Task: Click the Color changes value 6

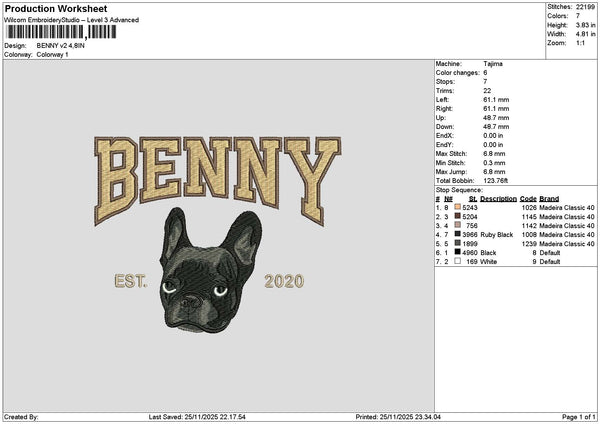Action: click(x=485, y=73)
